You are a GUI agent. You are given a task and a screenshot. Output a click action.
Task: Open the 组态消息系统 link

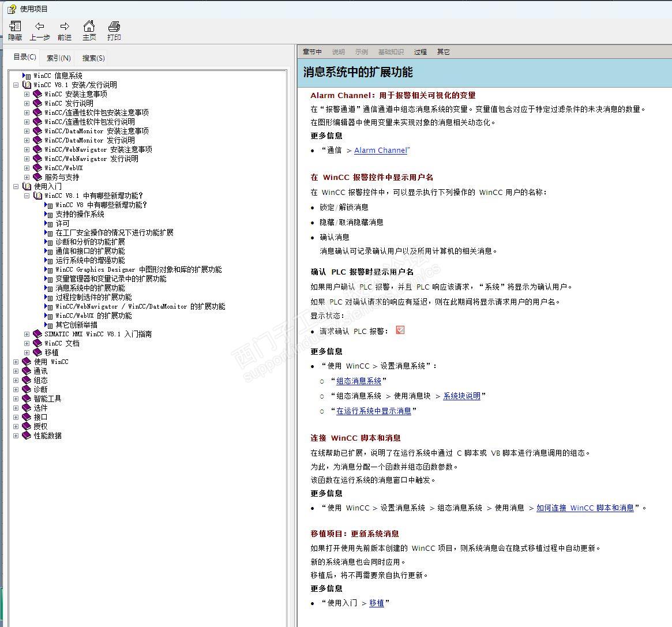point(359,381)
